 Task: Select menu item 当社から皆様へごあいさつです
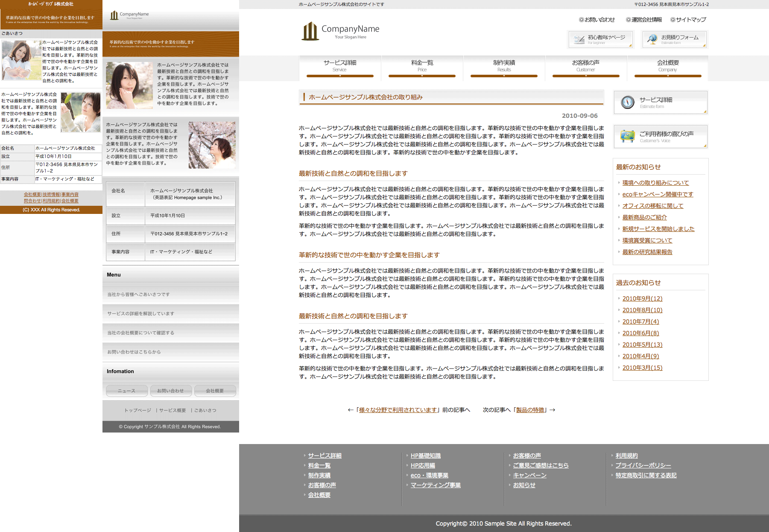[138, 295]
